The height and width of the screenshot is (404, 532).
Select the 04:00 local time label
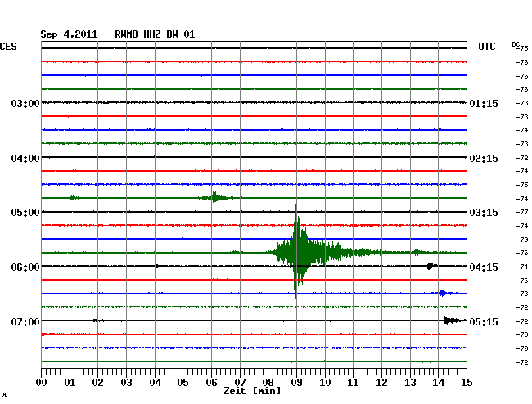25,159
